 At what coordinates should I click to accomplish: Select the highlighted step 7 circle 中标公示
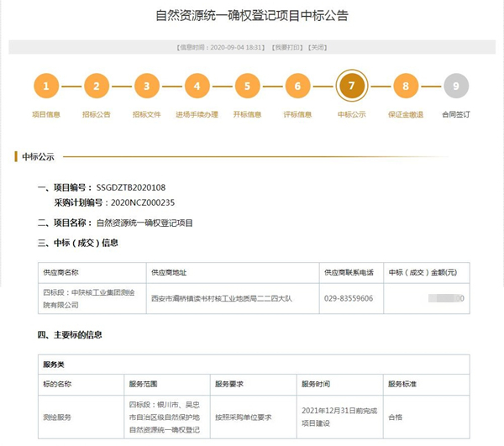pyautogui.click(x=351, y=86)
